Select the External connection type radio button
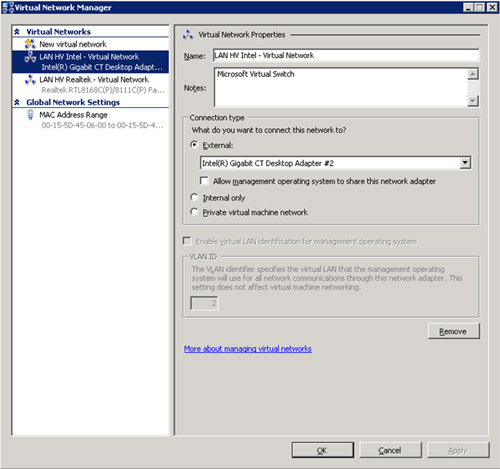Viewport: 500px width, 469px height. [194, 144]
